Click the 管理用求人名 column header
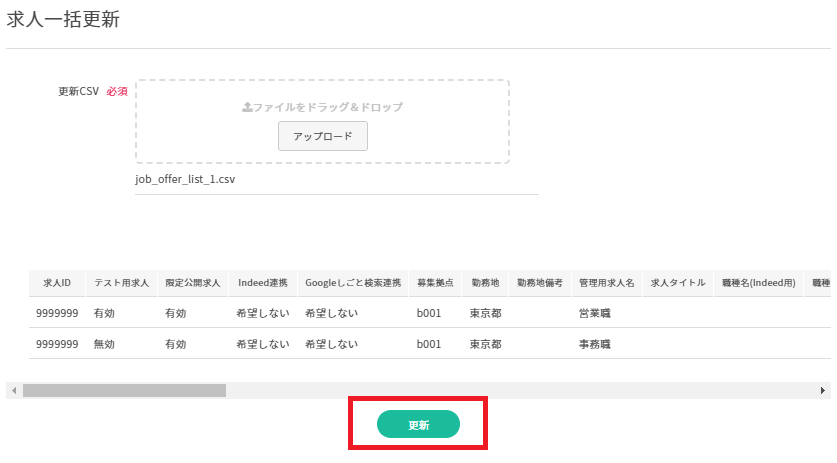This screenshot has height=463, width=837. click(606, 283)
